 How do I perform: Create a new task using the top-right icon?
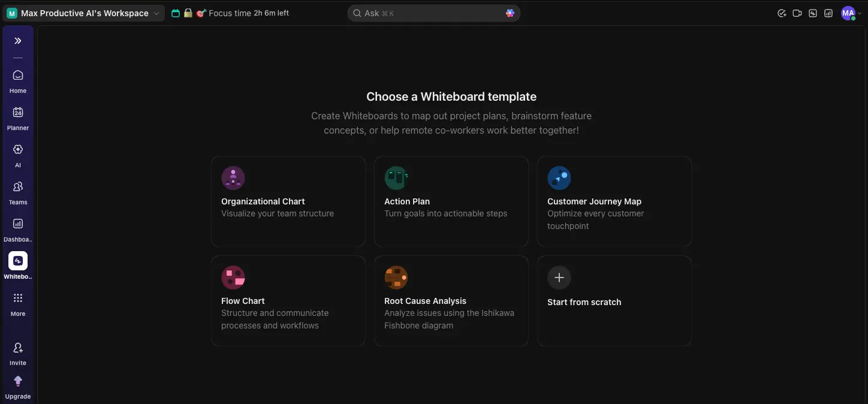[x=781, y=13]
